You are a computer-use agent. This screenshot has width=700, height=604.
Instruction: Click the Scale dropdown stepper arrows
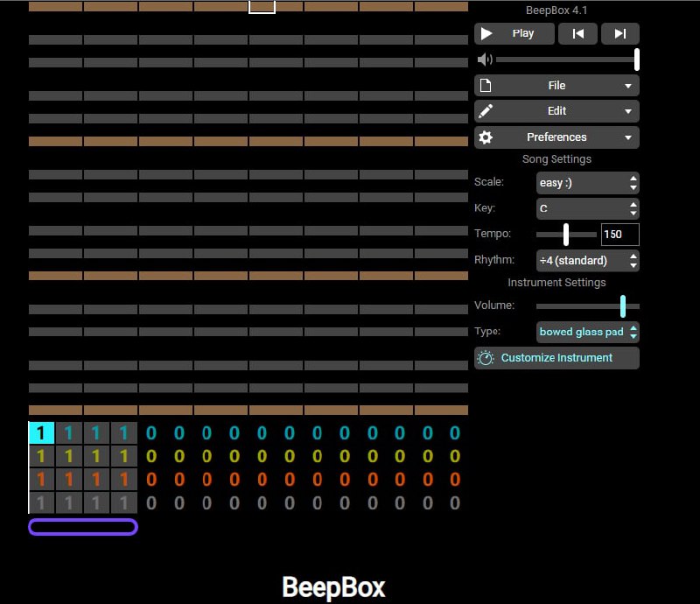click(633, 183)
